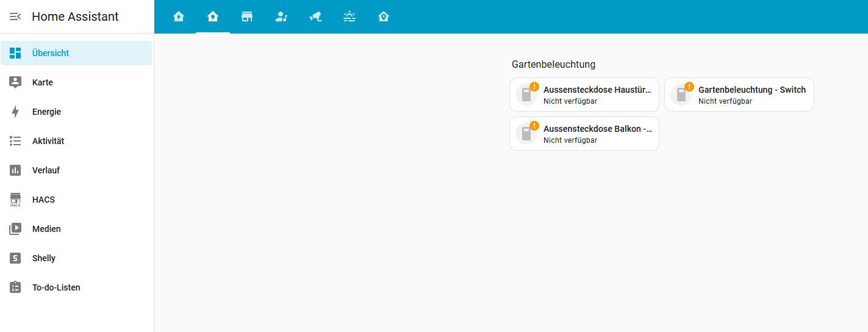868x332 pixels.
Task: Toggle the Gartenbeleuchtung - Switch icon
Action: click(x=681, y=95)
